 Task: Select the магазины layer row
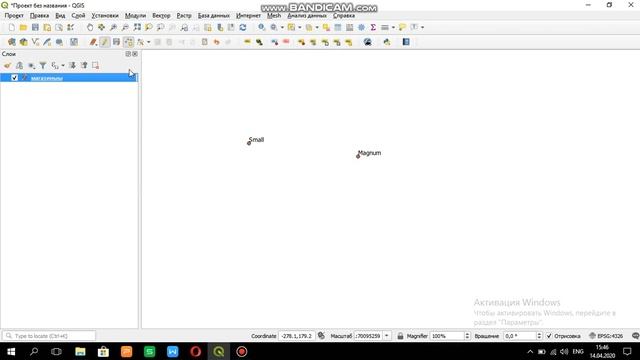point(69,78)
